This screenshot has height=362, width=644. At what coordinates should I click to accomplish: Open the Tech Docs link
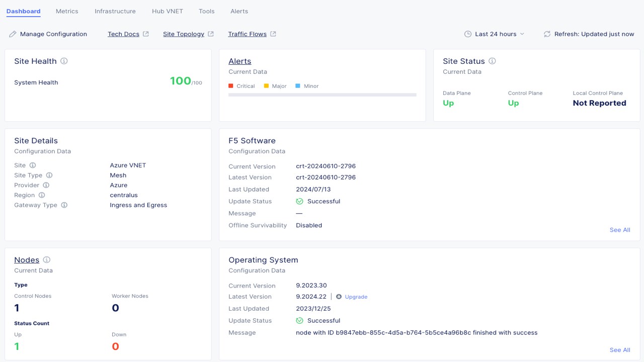[x=123, y=34]
